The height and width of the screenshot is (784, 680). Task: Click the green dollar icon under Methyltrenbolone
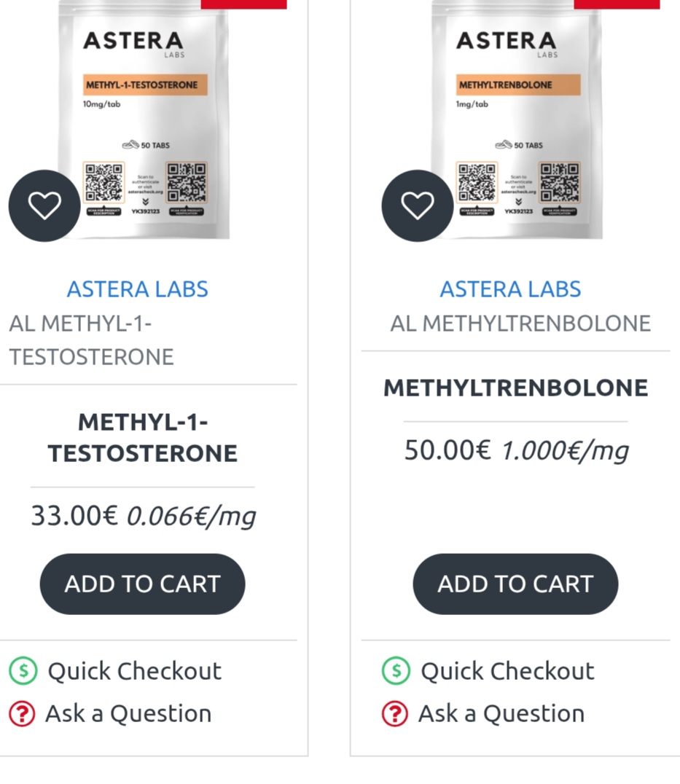pyautogui.click(x=396, y=671)
